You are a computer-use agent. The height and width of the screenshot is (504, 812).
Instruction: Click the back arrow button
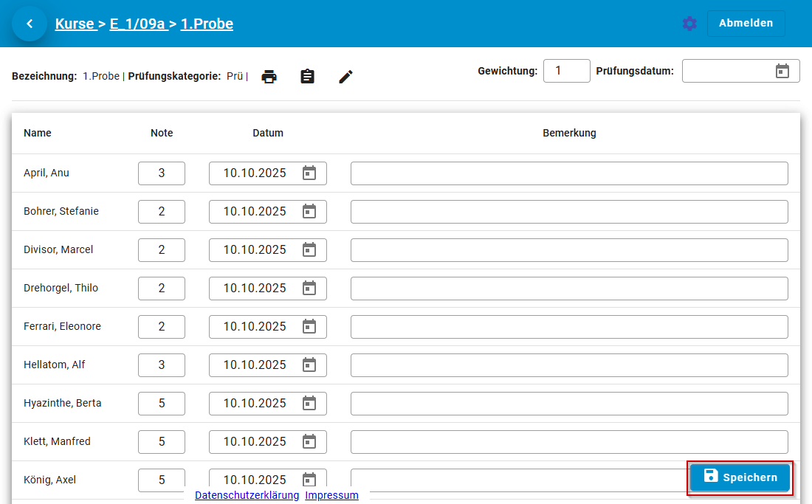tap(30, 24)
